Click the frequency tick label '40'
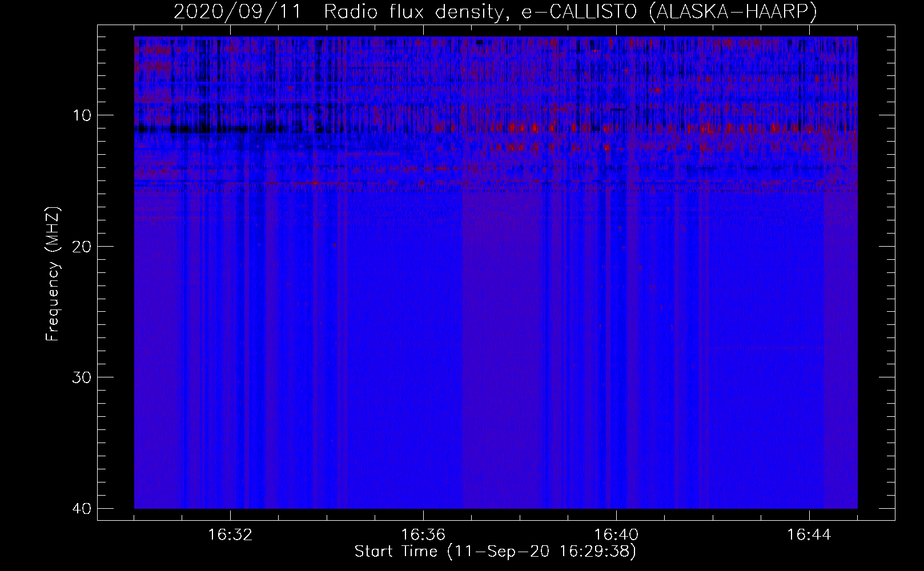This screenshot has width=924, height=571. click(x=82, y=508)
